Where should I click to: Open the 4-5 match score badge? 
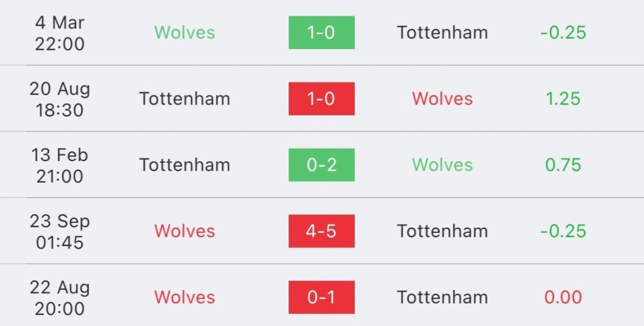point(321,231)
